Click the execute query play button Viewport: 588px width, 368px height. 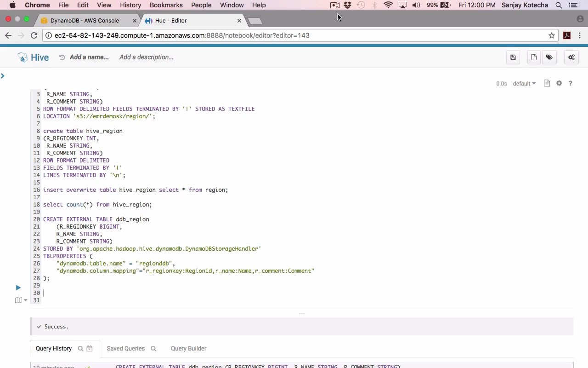pyautogui.click(x=18, y=287)
